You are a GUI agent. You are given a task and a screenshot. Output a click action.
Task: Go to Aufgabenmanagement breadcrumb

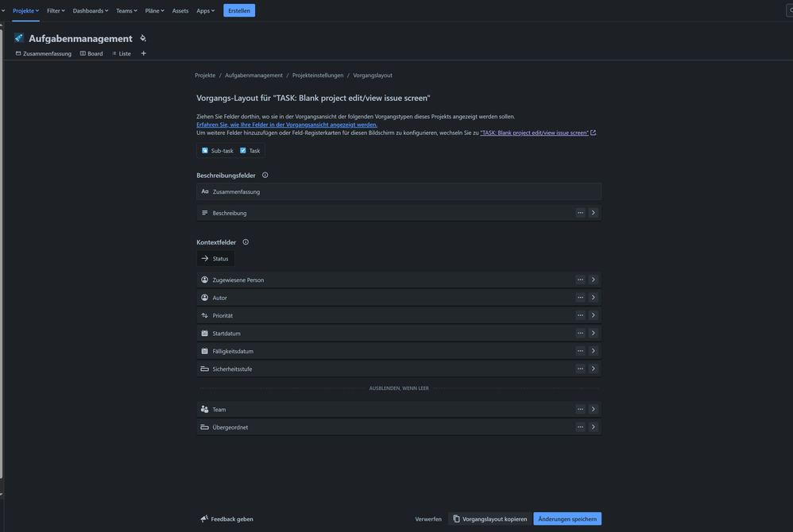coord(254,75)
